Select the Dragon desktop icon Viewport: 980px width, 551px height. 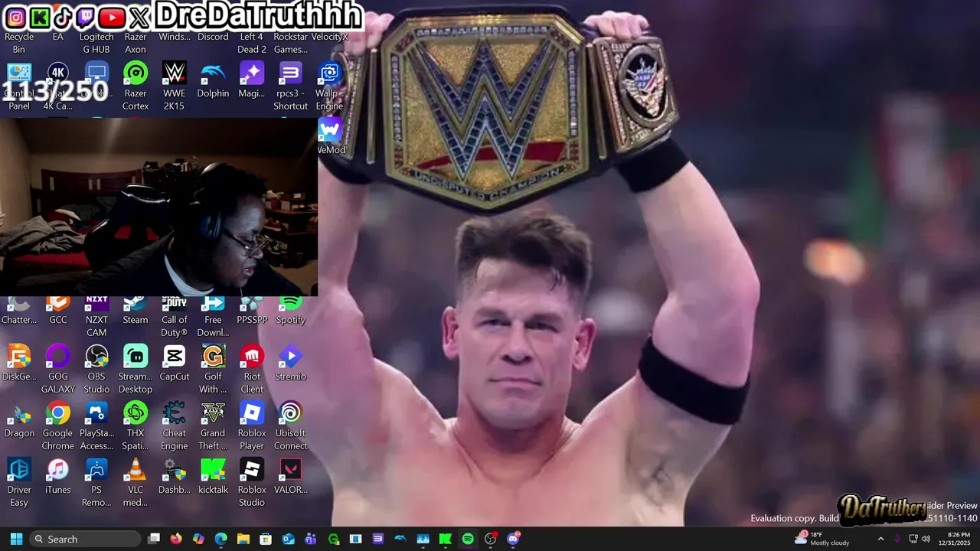pyautogui.click(x=19, y=419)
